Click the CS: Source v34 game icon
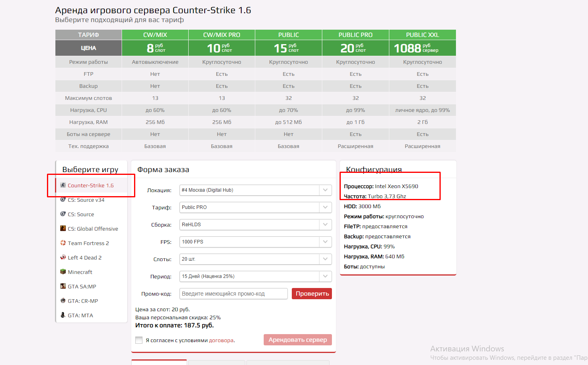 pyautogui.click(x=63, y=199)
